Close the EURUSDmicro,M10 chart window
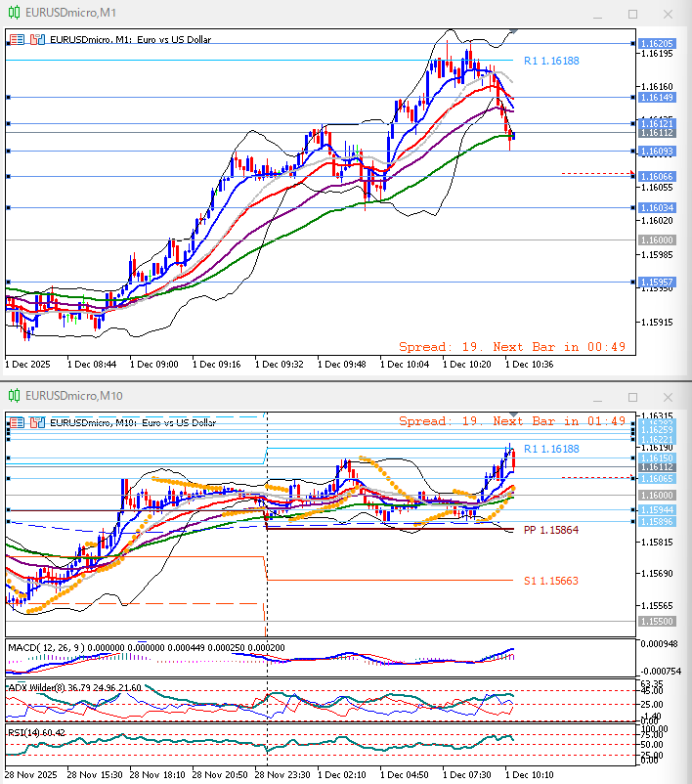The height and width of the screenshot is (784, 692). point(668,395)
